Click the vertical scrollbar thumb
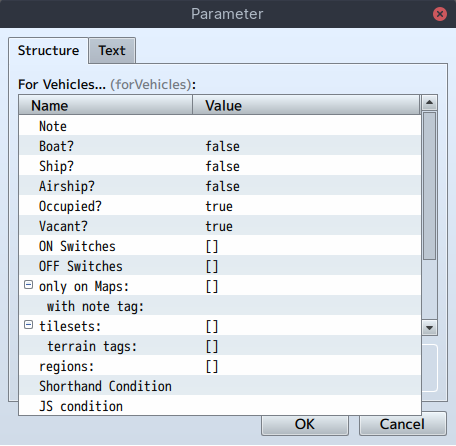456x446 pixels. pos(429,186)
